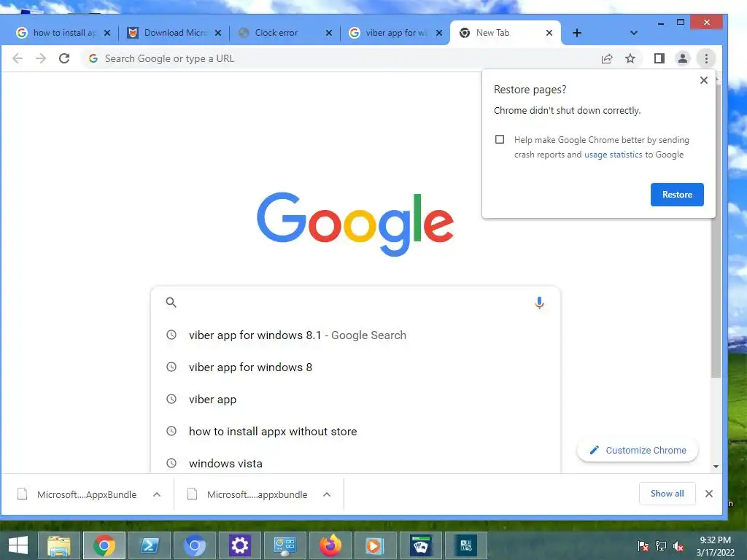Viewport: 747px width, 560px height.
Task: Click the network tray icon
Action: tap(661, 546)
